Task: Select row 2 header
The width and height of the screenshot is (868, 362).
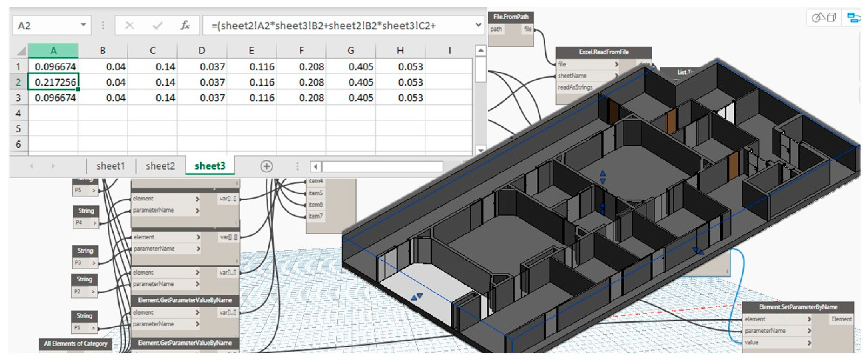Action: click(18, 82)
